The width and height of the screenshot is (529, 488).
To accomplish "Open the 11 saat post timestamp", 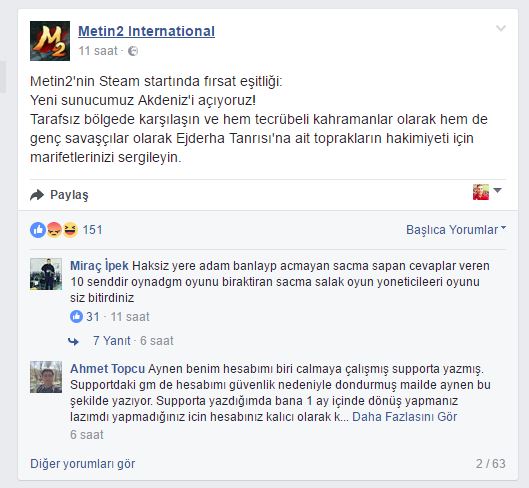I will click(98, 51).
